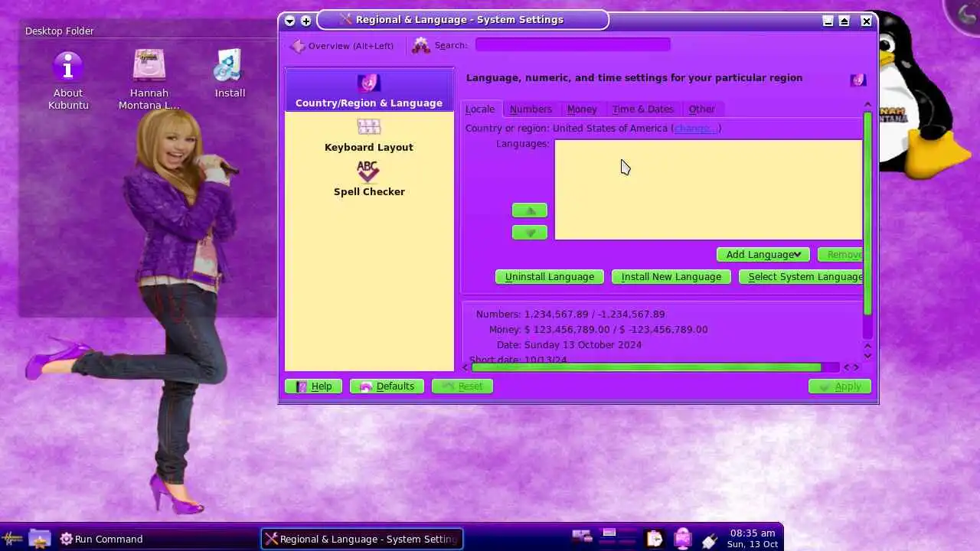The image size is (980, 551).
Task: Click the Remove language button
Action: [x=841, y=254]
